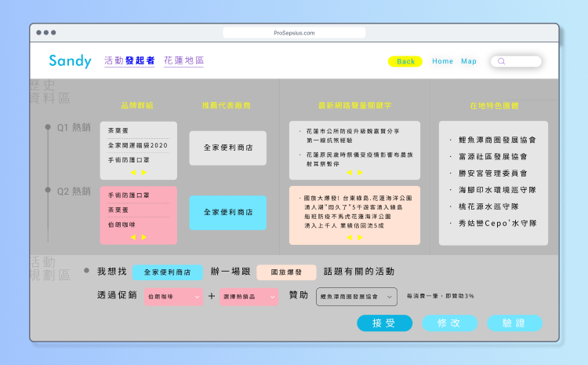Image resolution: width=588 pixels, height=365 pixels.
Task: Open the 選擇熱銷品 dropdown
Action: [249, 297]
